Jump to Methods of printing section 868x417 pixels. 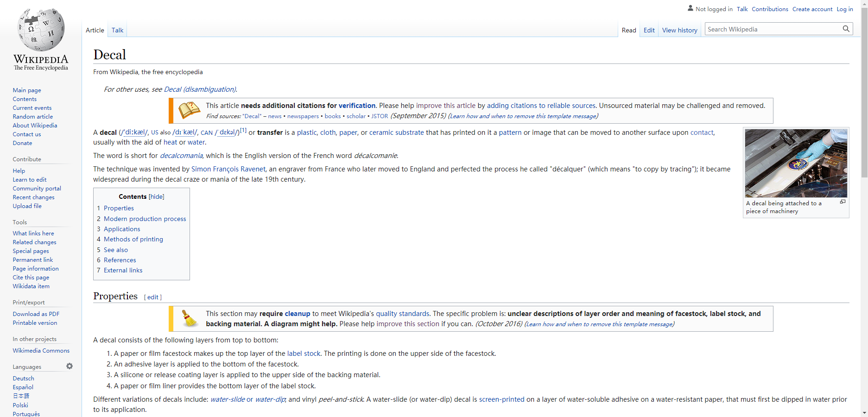pos(133,239)
